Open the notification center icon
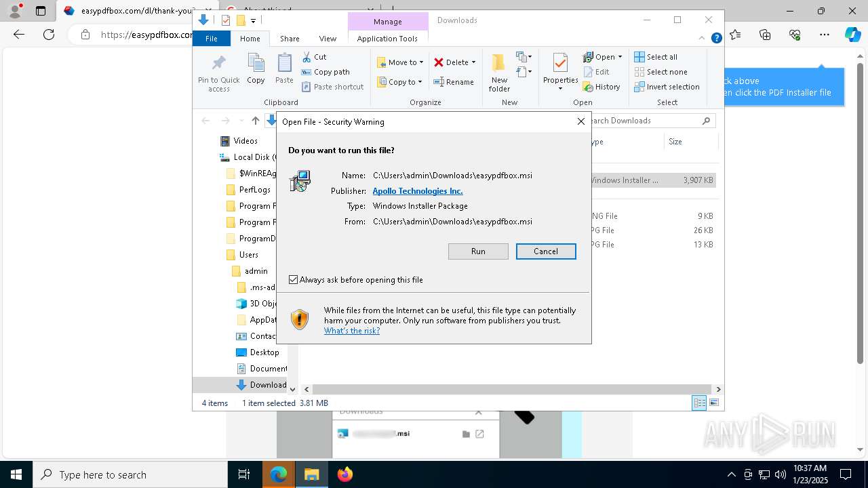This screenshot has width=868, height=488. click(846, 474)
